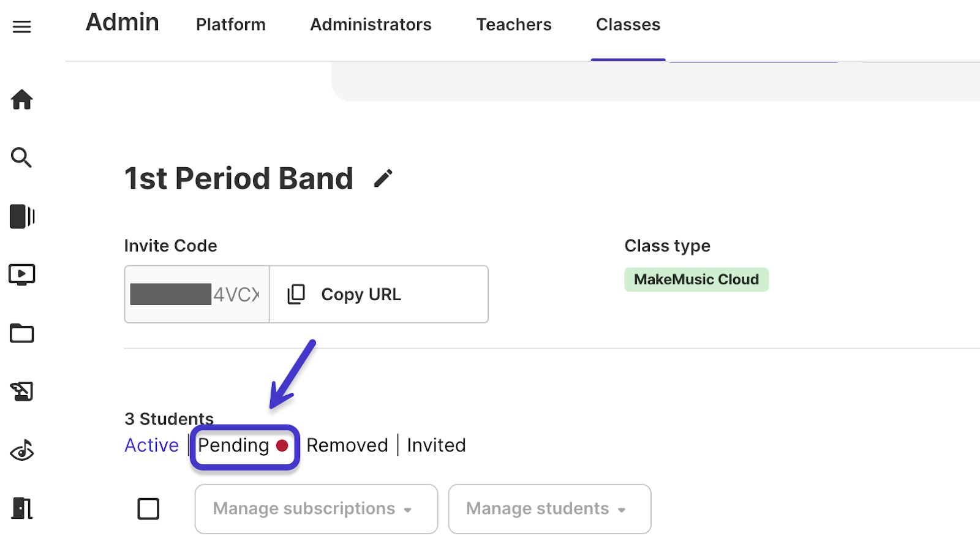Open the music stand icon in sidebar
This screenshot has width=980, height=541.
pyautogui.click(x=22, y=392)
